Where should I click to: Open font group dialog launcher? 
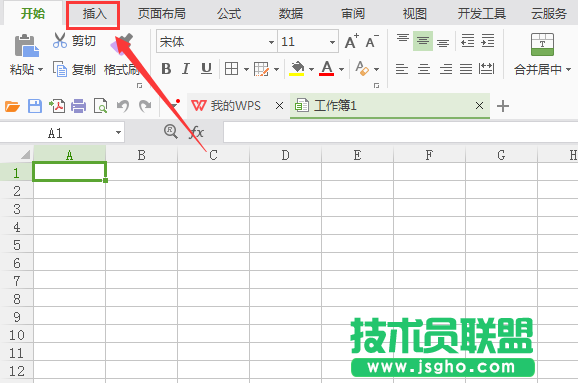click(376, 86)
